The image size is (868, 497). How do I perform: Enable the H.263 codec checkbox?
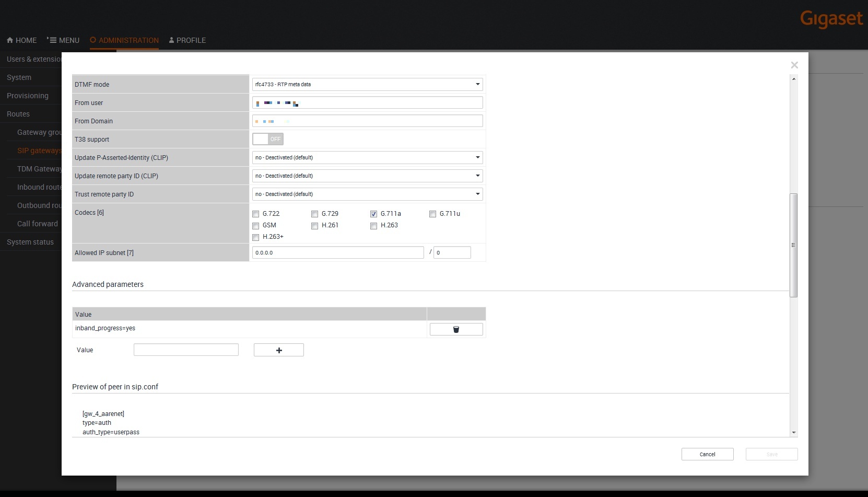(x=374, y=226)
